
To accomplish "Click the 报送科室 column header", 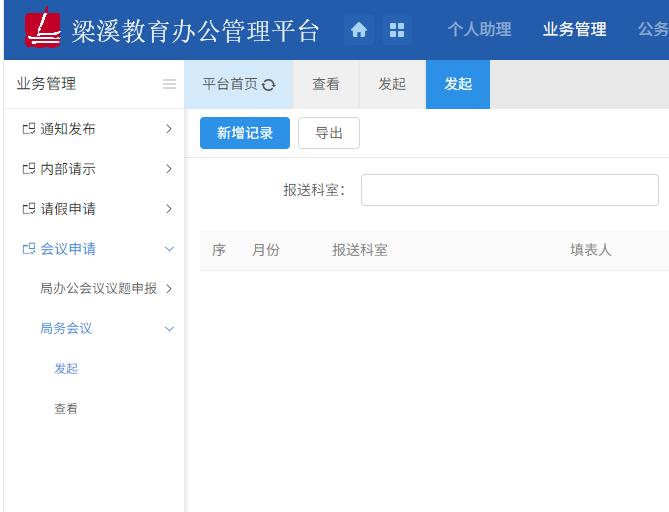I will point(360,250).
